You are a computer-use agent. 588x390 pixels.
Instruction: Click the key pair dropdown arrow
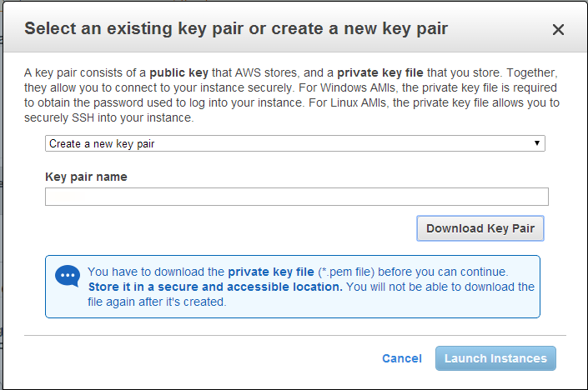coord(538,143)
